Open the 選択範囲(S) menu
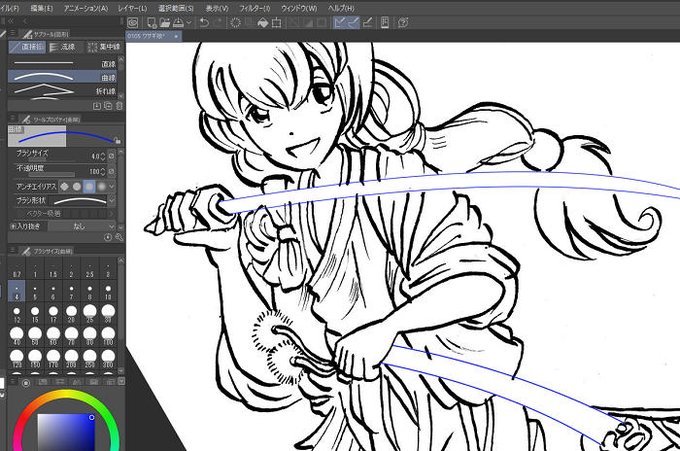Image resolution: width=680 pixels, height=451 pixels. point(176,8)
